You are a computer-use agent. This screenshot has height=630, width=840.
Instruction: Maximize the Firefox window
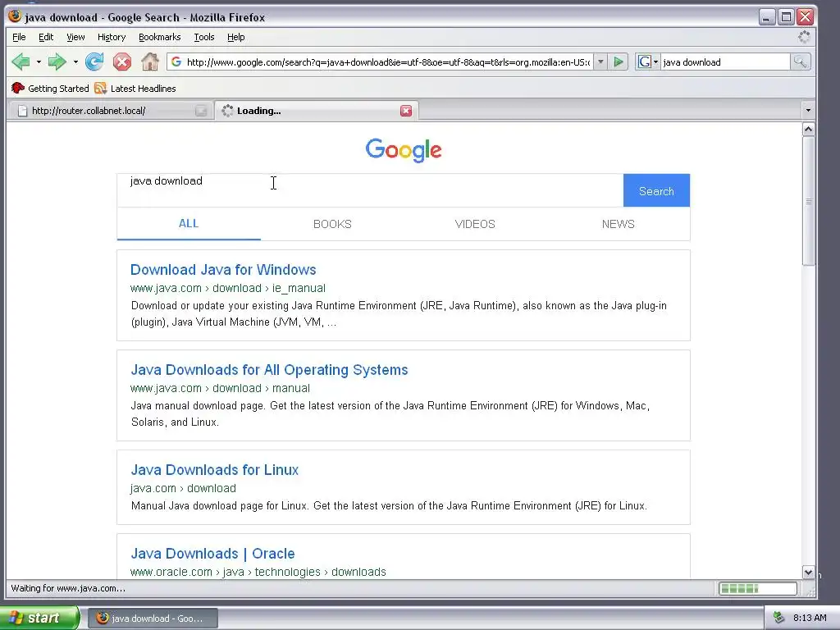[786, 17]
